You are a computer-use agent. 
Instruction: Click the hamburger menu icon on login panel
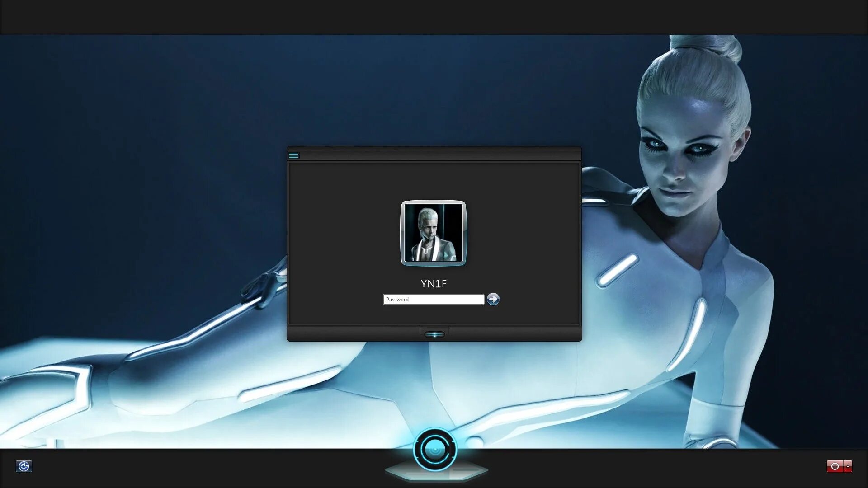point(294,155)
